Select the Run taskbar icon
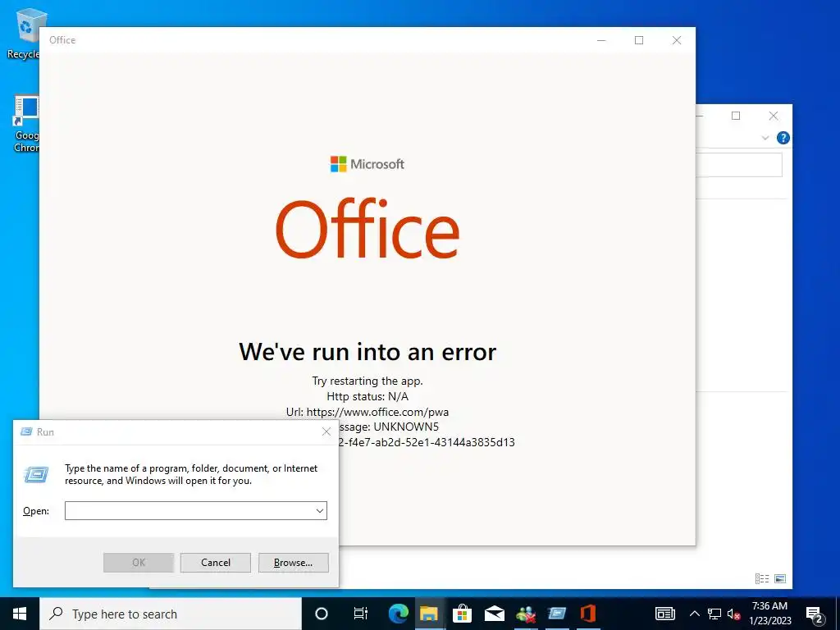The image size is (840, 630). [x=557, y=614]
